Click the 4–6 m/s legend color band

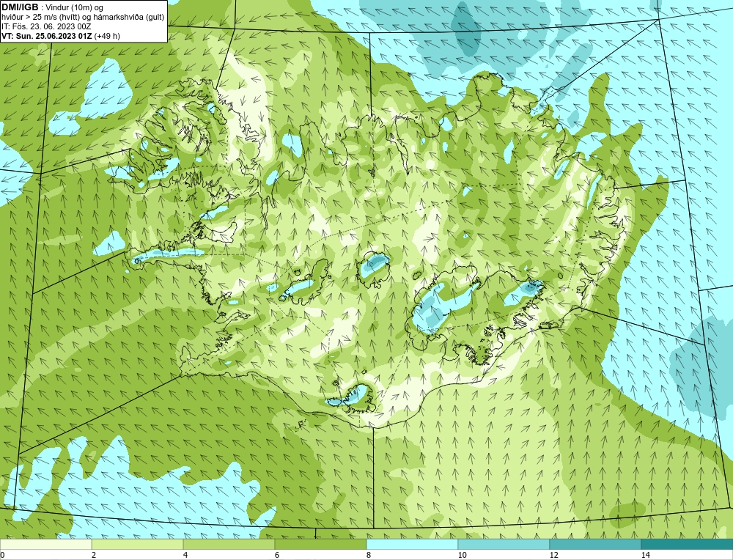tap(229, 544)
